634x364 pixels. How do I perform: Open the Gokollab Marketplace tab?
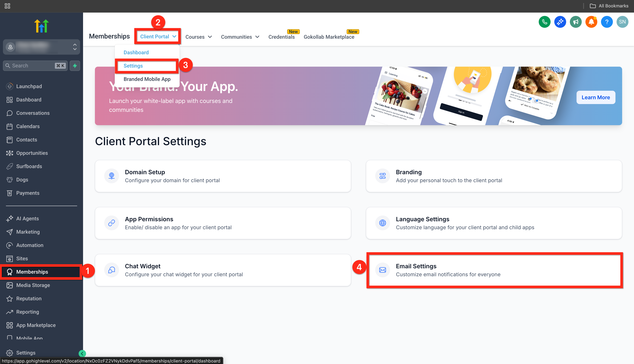(x=329, y=37)
